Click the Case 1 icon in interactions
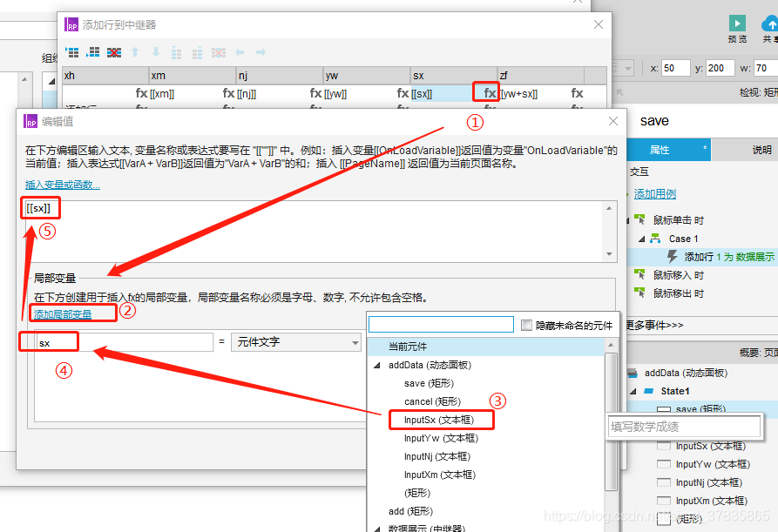 point(655,239)
